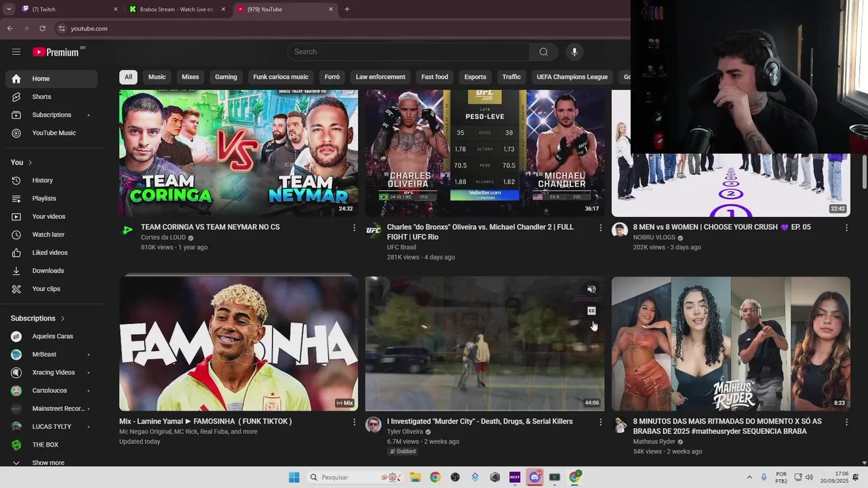Viewport: 868px width, 488px height.
Task: Start voice search with microphone icon
Action: [x=574, y=52]
